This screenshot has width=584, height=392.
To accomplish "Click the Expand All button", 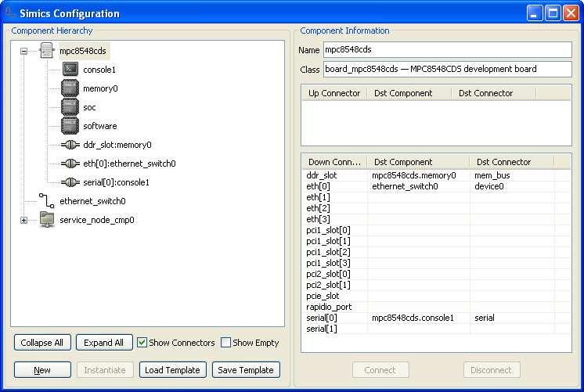I will click(x=104, y=343).
